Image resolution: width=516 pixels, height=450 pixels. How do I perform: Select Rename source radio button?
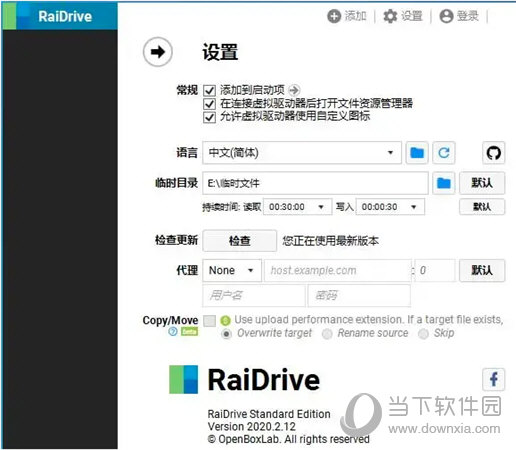[x=327, y=334]
